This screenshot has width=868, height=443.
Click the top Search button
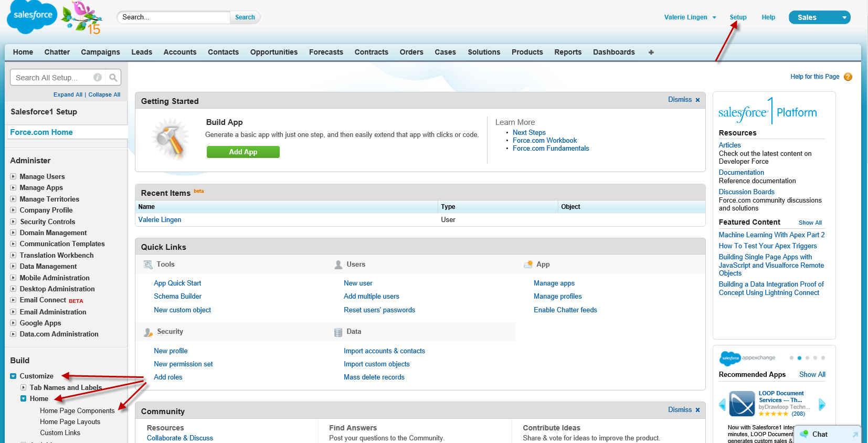pos(245,17)
